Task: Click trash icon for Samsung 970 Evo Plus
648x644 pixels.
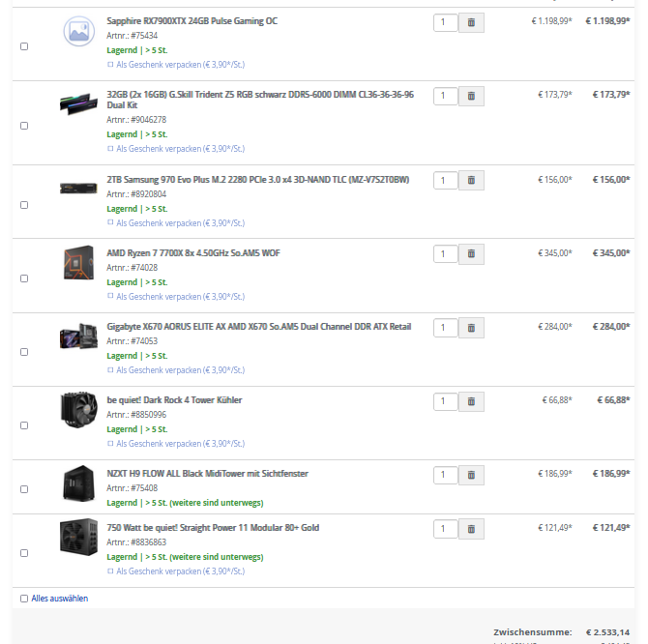Action: coord(471,180)
